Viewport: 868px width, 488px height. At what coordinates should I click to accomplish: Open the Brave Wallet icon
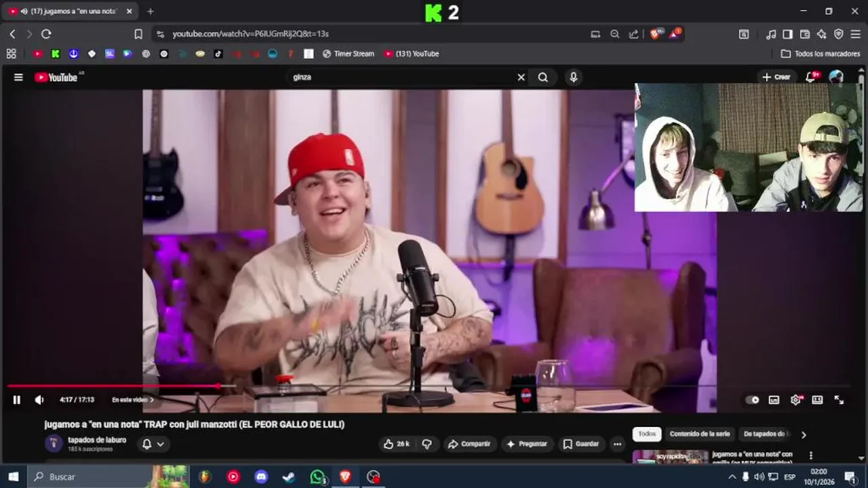pos(805,34)
